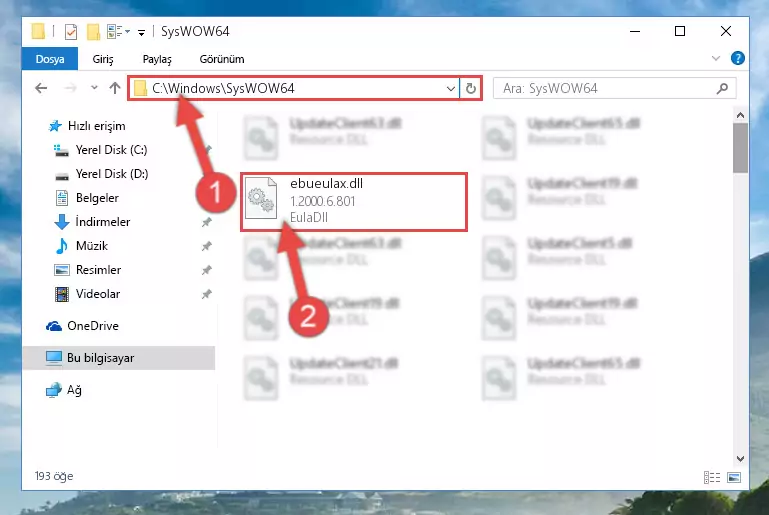
Task: Open the Videolar folder
Action: coord(98,294)
